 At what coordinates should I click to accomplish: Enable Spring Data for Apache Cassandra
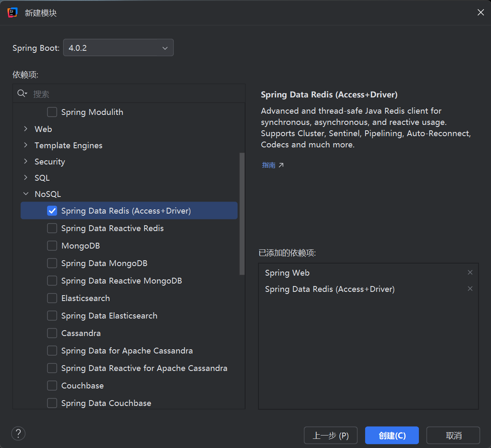click(52, 351)
